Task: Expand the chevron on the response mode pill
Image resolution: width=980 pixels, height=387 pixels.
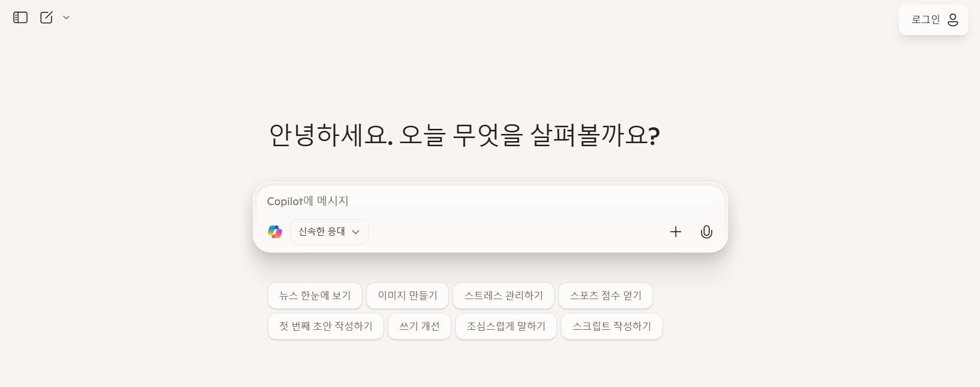Action: (x=356, y=232)
